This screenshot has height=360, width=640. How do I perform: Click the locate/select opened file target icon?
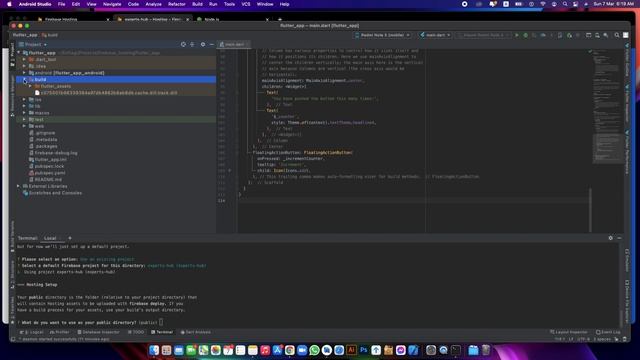pyautogui.click(x=183, y=44)
